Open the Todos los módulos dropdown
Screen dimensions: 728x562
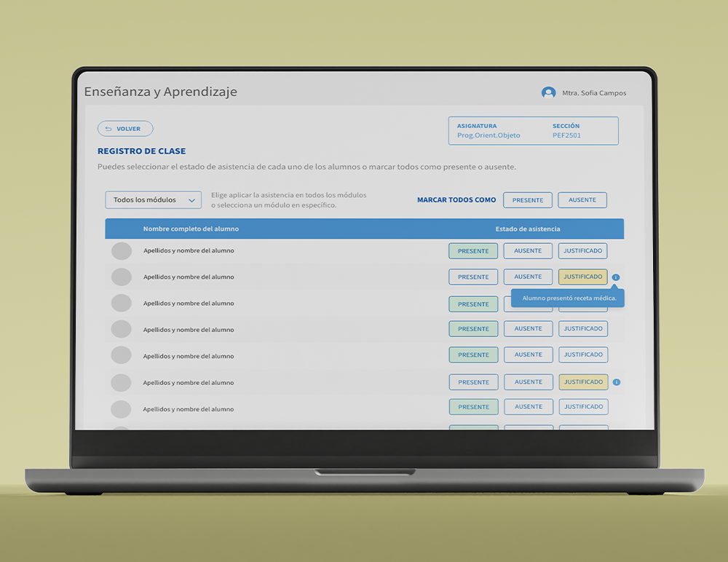(153, 200)
